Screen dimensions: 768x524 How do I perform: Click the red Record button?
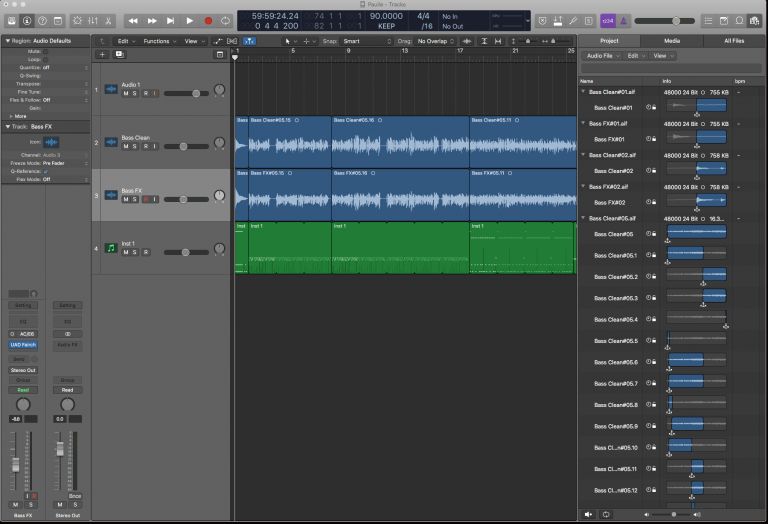click(x=208, y=21)
